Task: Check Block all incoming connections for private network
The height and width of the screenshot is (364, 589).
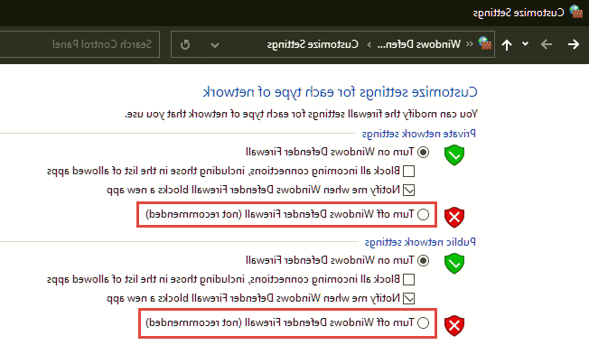Action: click(x=408, y=172)
